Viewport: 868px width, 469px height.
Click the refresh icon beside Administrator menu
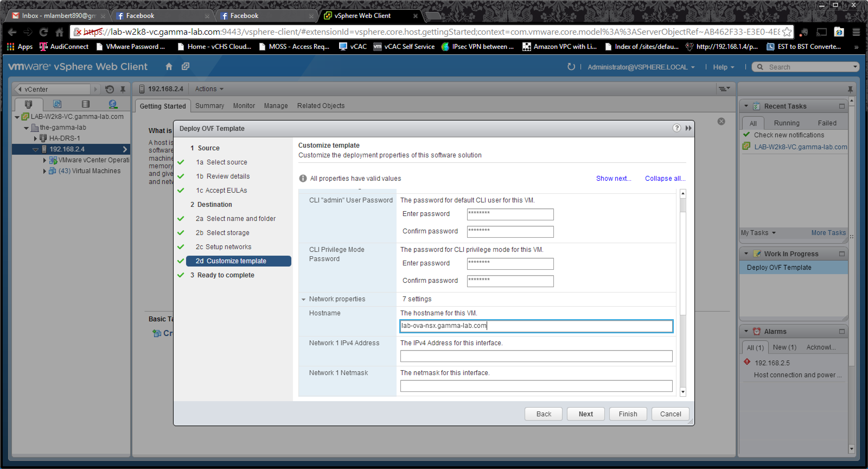pyautogui.click(x=570, y=67)
